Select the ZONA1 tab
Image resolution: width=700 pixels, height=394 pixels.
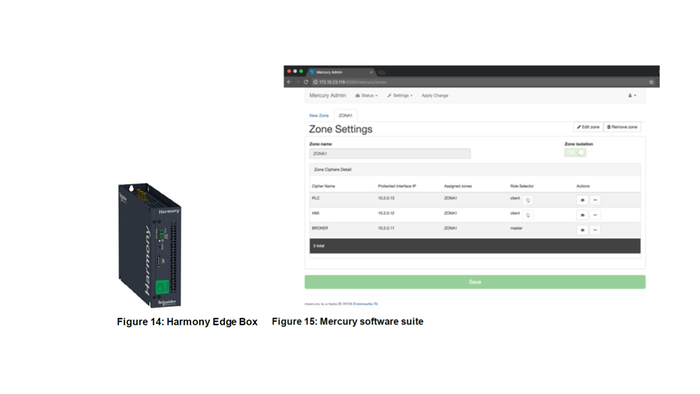tap(345, 116)
